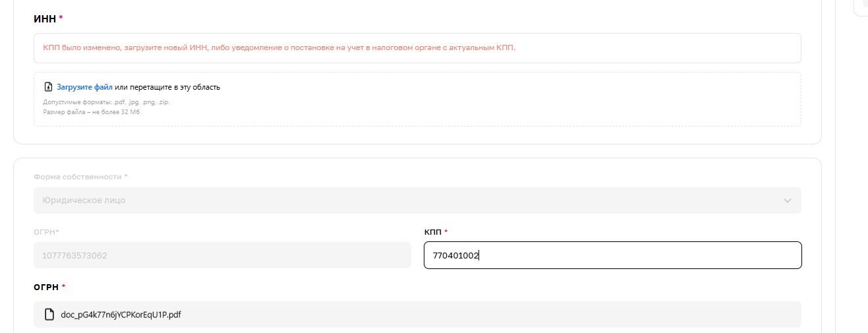Image resolution: width=868 pixels, height=333 pixels.
Task: Click the grayed-out ОГРН number field
Action: coord(222,255)
